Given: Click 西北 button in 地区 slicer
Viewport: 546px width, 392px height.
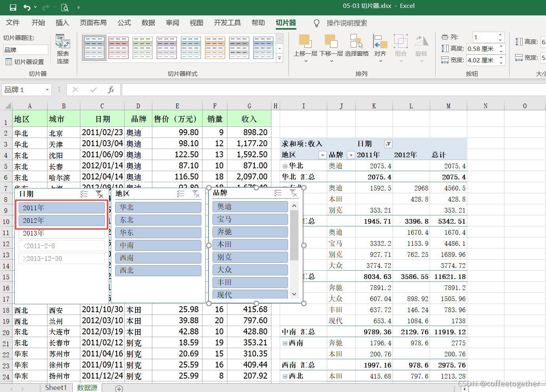Looking at the screenshot, I should 158,271.
